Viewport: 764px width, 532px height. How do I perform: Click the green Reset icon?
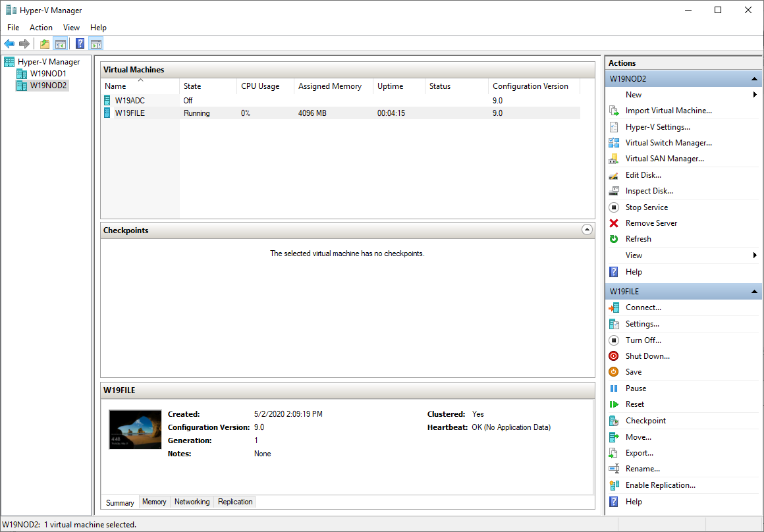(x=614, y=404)
